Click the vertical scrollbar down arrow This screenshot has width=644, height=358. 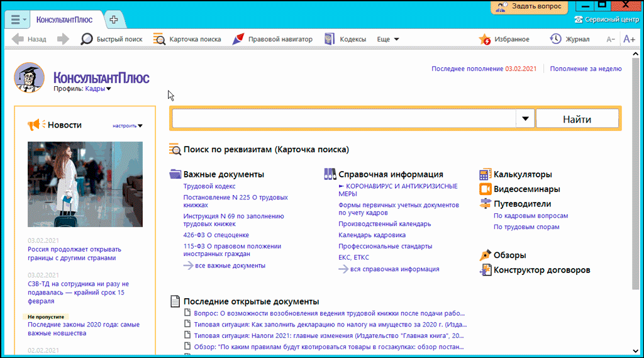pyautogui.click(x=636, y=350)
